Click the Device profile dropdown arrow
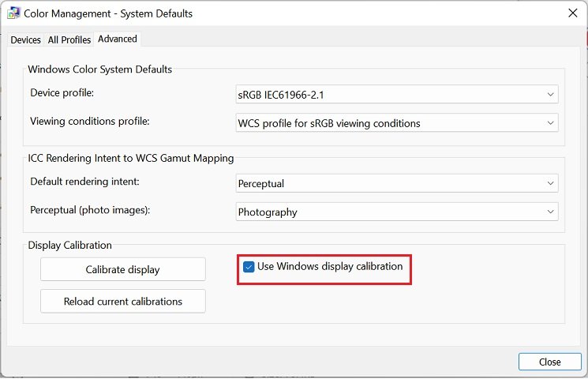Viewport: 588px width, 379px height. pyautogui.click(x=549, y=95)
